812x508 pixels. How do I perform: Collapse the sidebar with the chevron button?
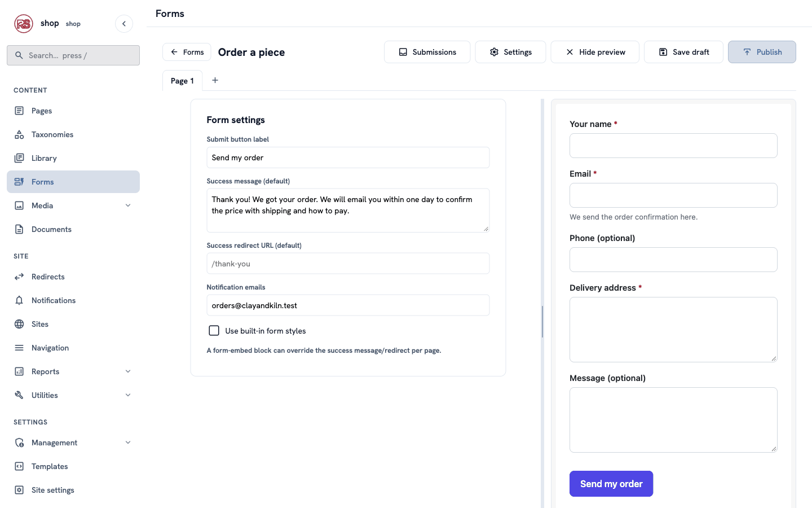click(124, 24)
